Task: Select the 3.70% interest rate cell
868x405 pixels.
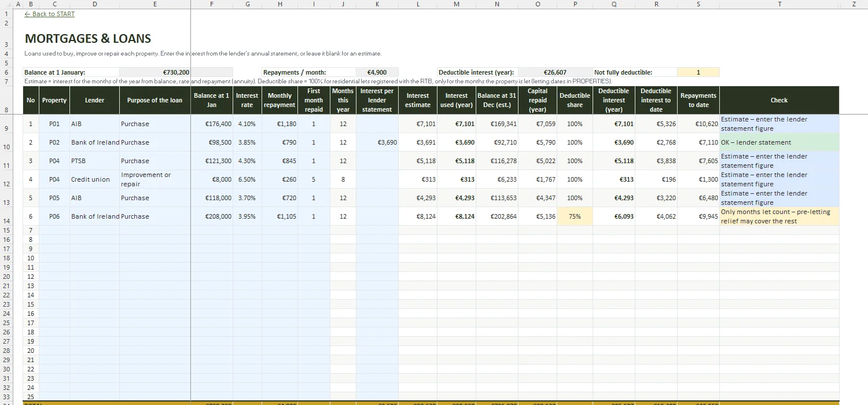Action: (x=247, y=198)
